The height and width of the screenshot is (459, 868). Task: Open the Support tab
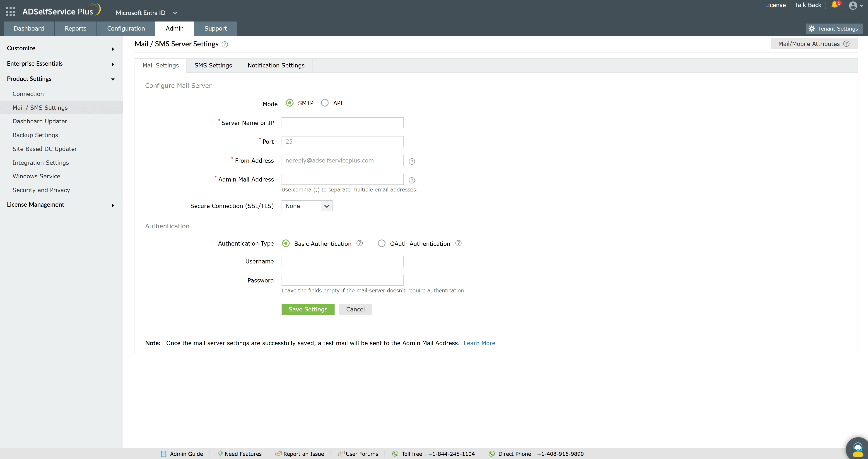pyautogui.click(x=216, y=29)
